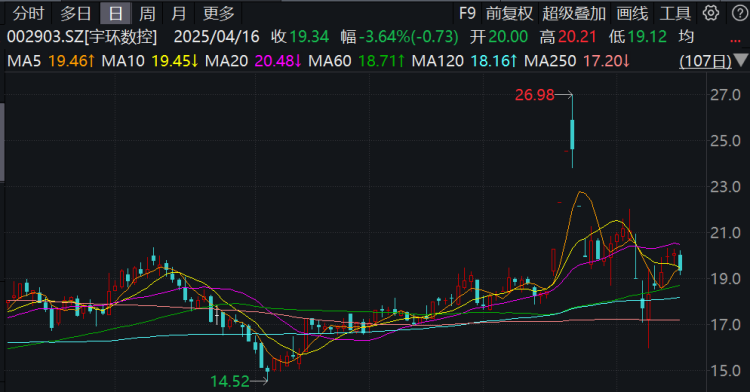Switch to 多日 multi-day tab
Viewport: 750px width, 392px height.
[x=76, y=13]
